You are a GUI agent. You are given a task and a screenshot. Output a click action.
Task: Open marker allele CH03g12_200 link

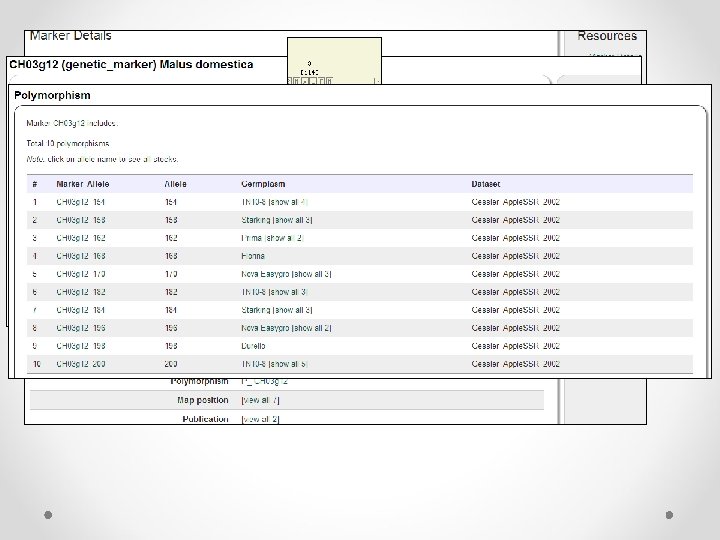click(x=81, y=364)
